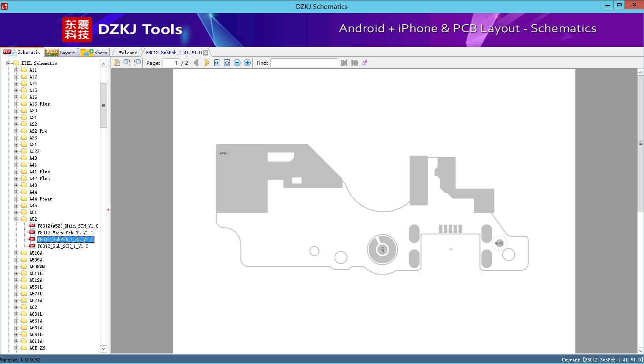Click the page number input field

point(171,63)
